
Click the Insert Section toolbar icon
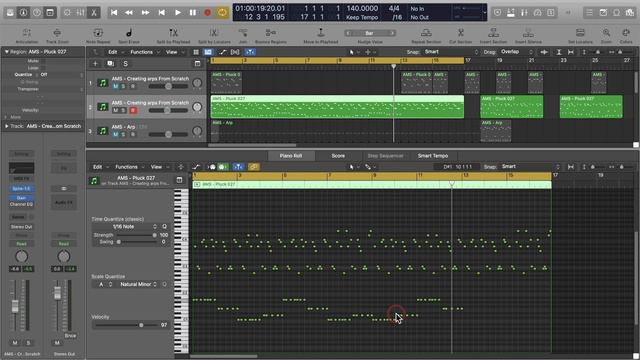493,35
